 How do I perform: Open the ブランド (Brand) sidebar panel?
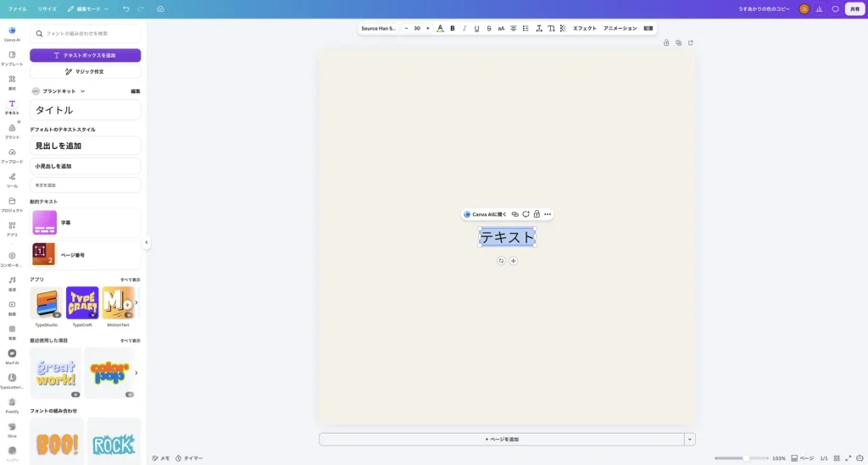click(12, 131)
